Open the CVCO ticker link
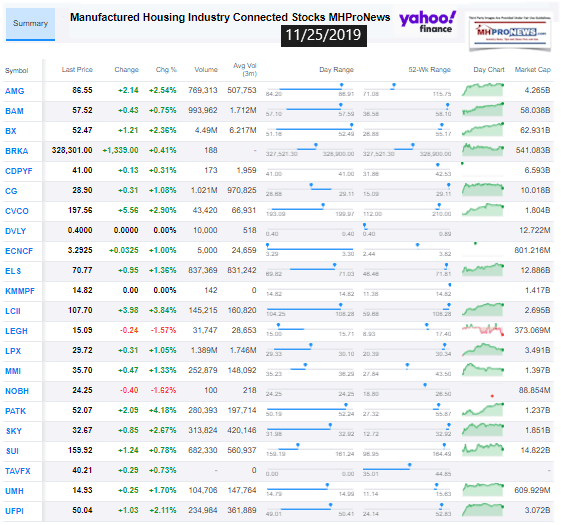This screenshot has height=525, width=561. pyautogui.click(x=17, y=211)
